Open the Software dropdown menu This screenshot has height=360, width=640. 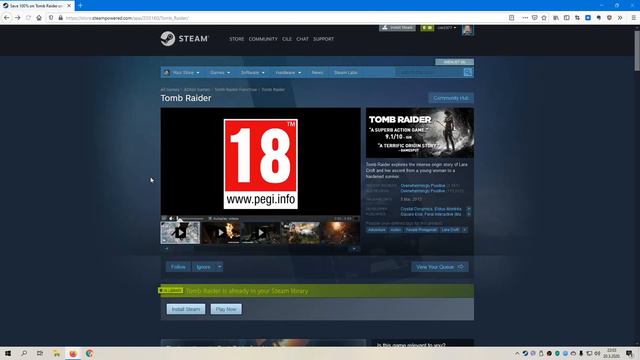[252, 72]
